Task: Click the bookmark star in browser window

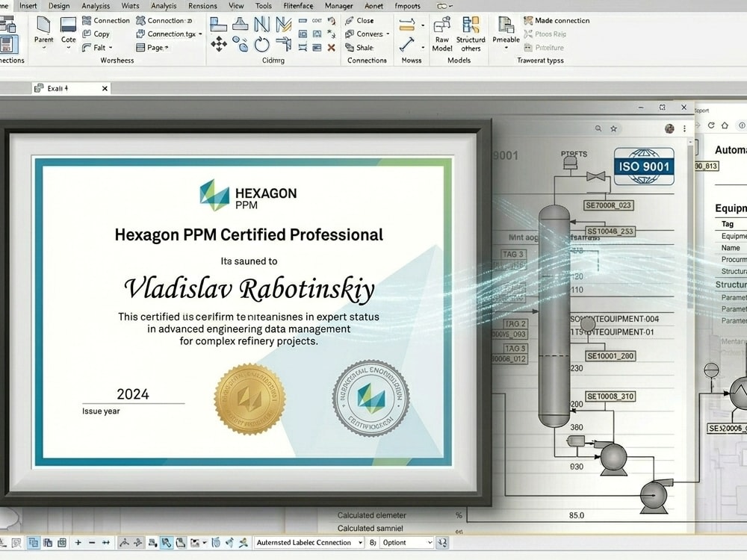Action: tap(613, 128)
